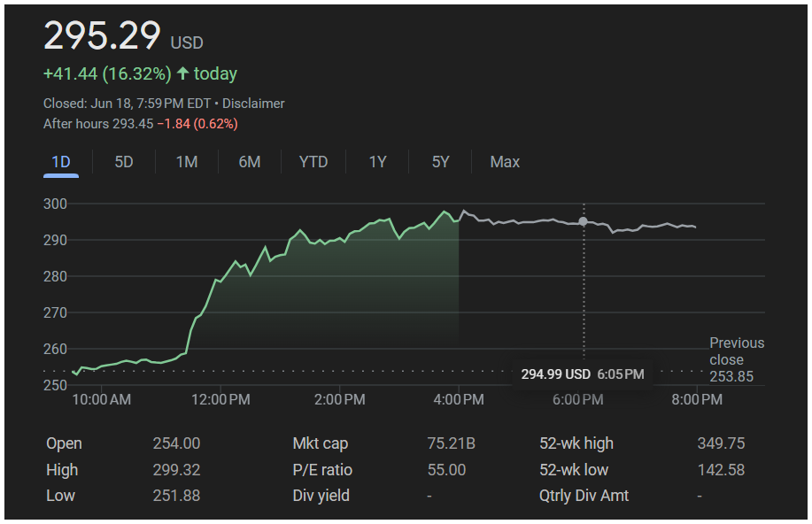Viewport: 812px width, 524px height.
Task: Click the Open value 254.00
Action: click(176, 443)
